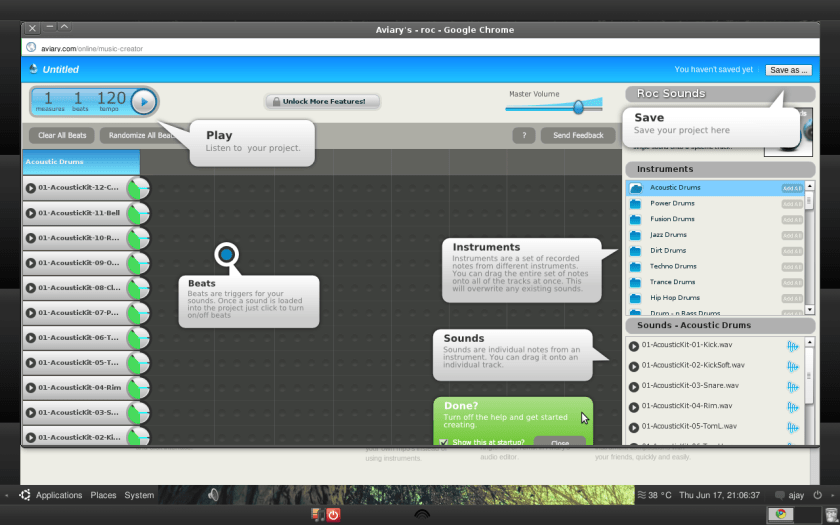
Task: Toggle the highlighted blue beat in the grid
Action: [227, 255]
